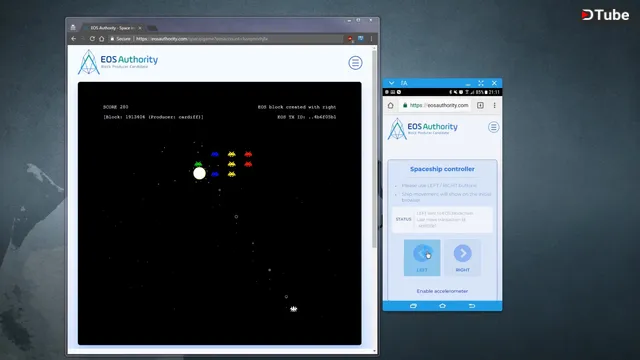Tap the home icon in phone browser

coord(391,105)
